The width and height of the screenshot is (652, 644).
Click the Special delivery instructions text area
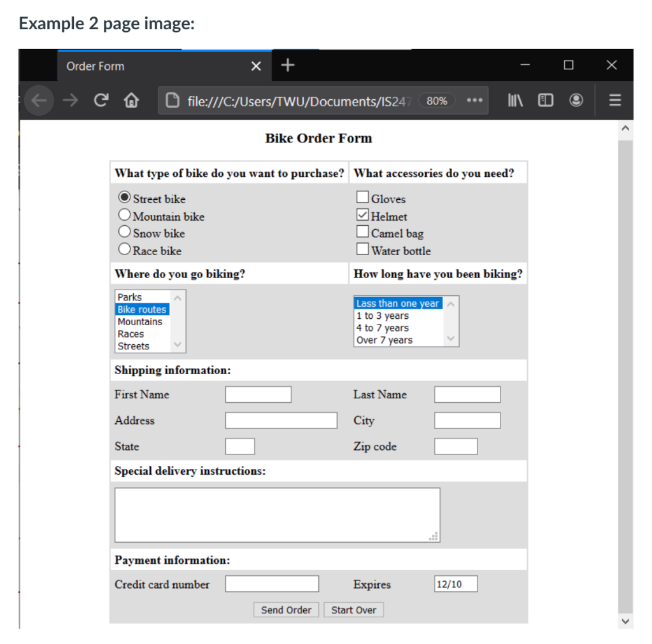tap(278, 515)
